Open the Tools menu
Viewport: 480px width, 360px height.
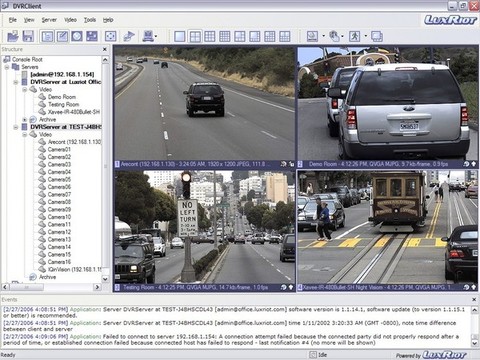(x=90, y=20)
